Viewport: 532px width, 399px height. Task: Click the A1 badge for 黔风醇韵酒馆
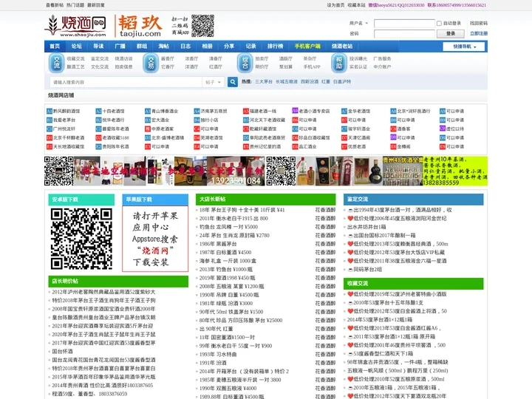50,111
